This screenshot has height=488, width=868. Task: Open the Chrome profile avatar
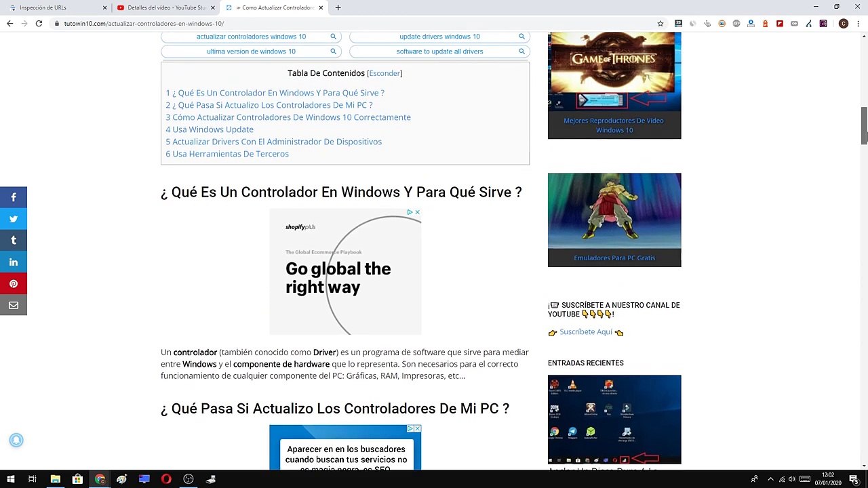coord(844,23)
